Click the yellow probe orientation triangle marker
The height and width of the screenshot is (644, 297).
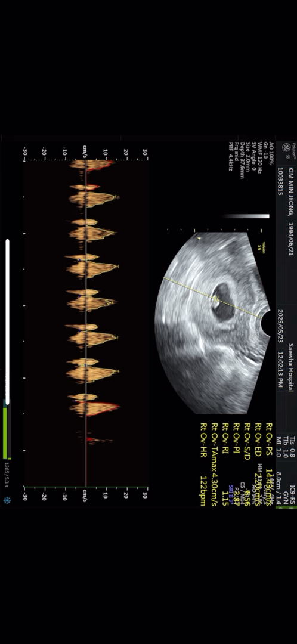[199, 238]
